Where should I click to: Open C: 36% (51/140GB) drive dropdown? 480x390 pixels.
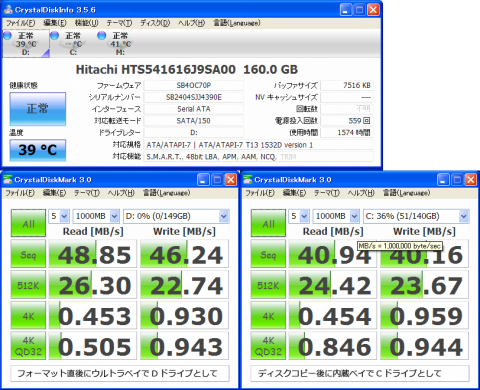tap(416, 216)
